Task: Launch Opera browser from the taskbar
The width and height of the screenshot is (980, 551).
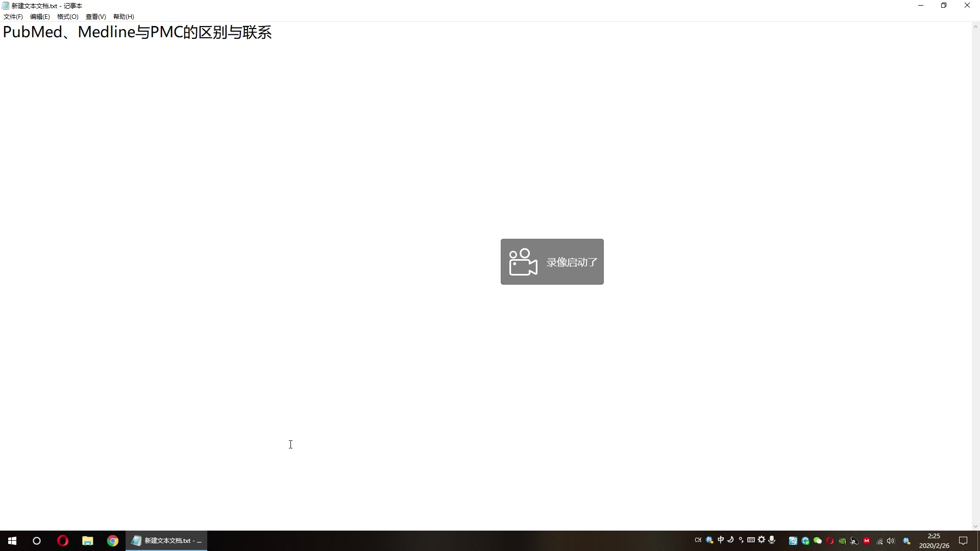Action: pos(62,541)
